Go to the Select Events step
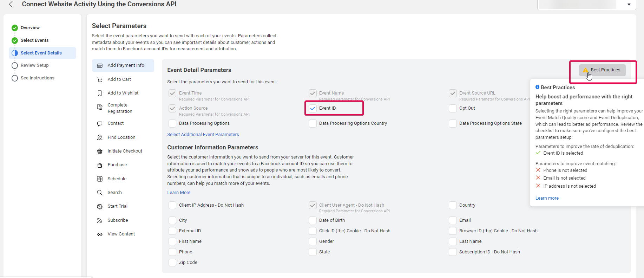This screenshot has width=644, height=278. (34, 40)
